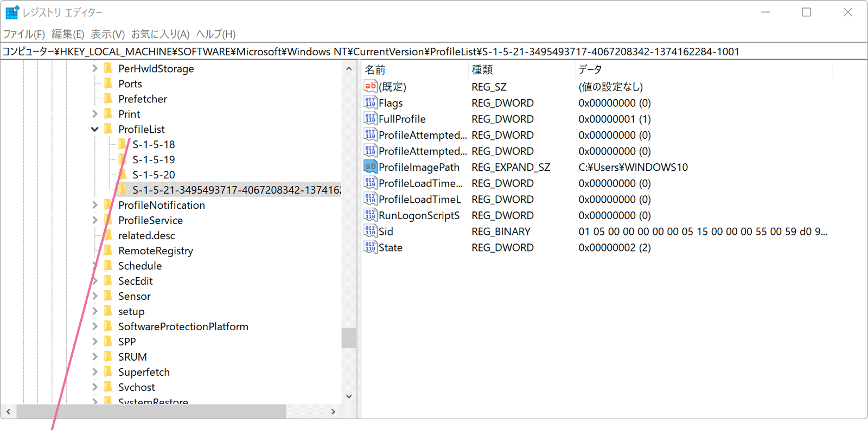The width and height of the screenshot is (868, 430).
Task: Select the SystemRestore key
Action: [x=153, y=401]
